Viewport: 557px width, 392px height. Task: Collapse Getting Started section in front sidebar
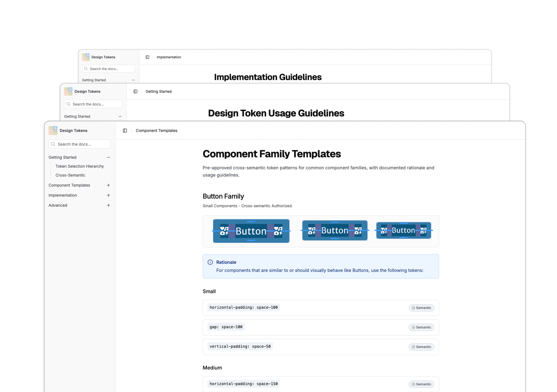pyautogui.click(x=108, y=157)
